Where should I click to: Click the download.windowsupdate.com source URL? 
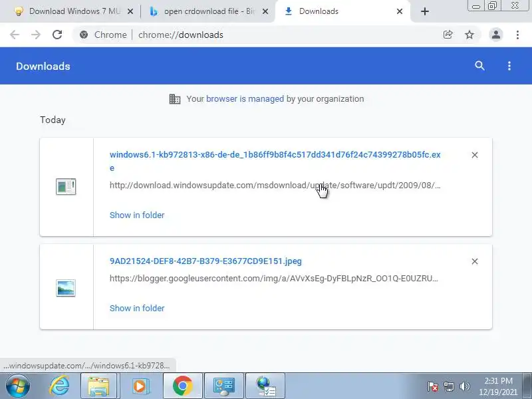(x=275, y=186)
